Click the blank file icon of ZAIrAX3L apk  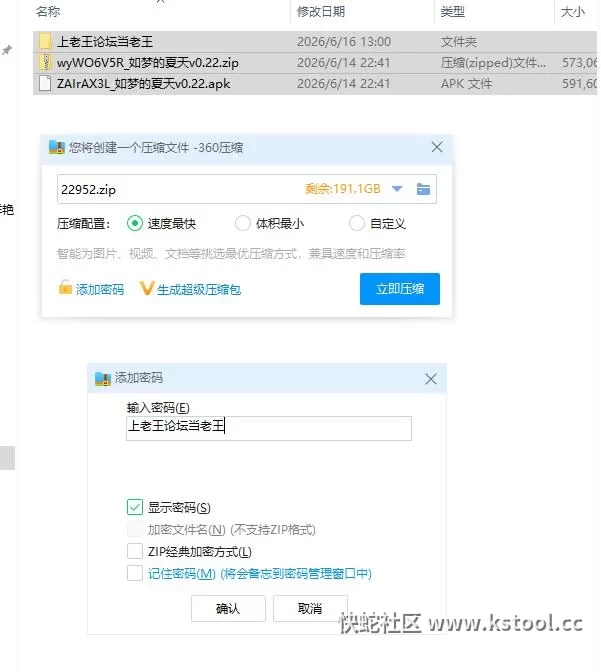(x=45, y=83)
